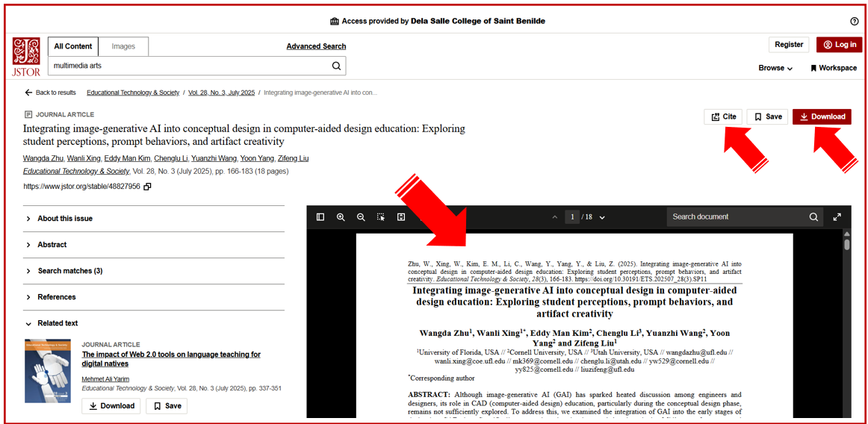Expand the Abstract section
868x424 pixels.
(154, 245)
